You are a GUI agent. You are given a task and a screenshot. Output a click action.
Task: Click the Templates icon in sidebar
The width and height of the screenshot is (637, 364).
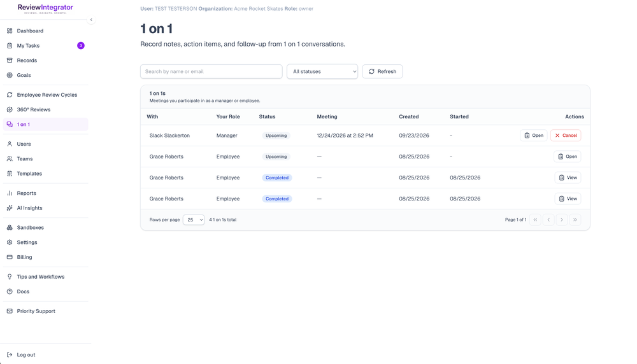coord(10,174)
